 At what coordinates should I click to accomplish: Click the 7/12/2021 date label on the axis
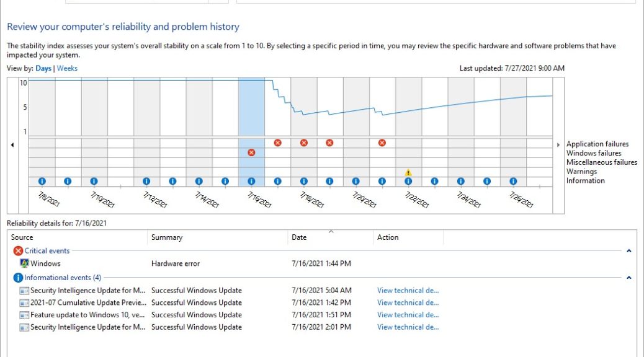pyautogui.click(x=155, y=200)
